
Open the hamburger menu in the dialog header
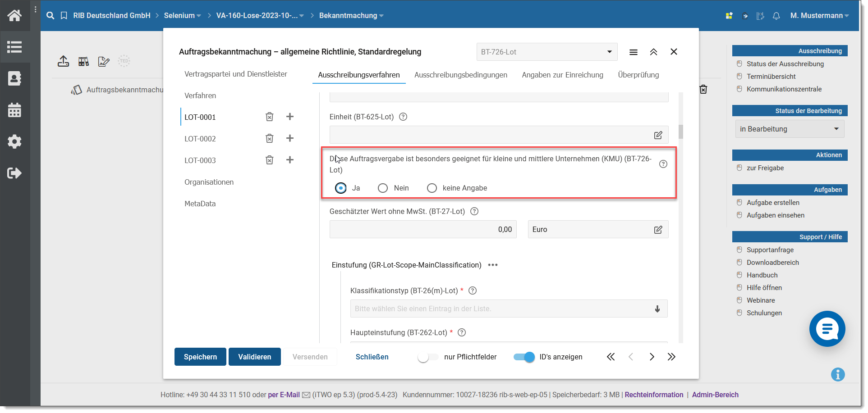pyautogui.click(x=634, y=52)
